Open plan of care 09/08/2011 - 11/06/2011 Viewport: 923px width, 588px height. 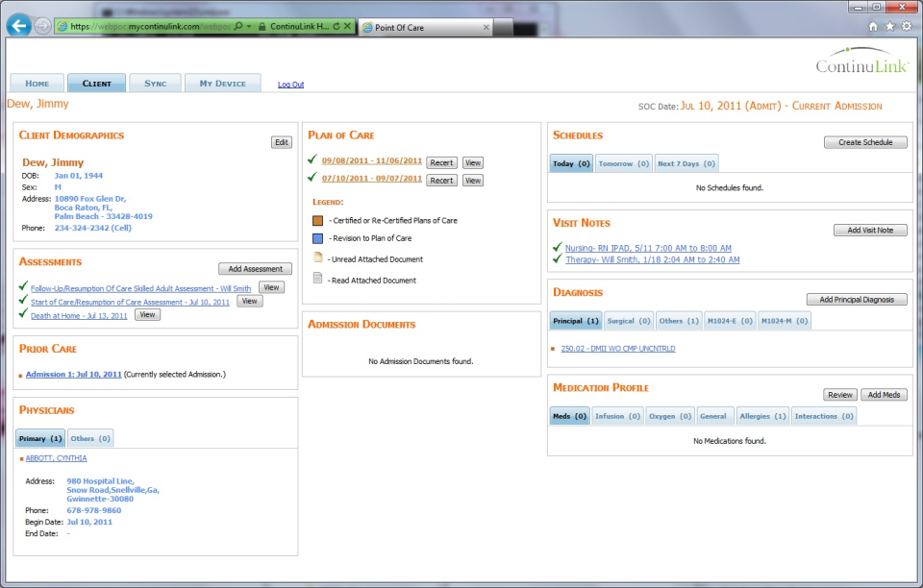[372, 161]
